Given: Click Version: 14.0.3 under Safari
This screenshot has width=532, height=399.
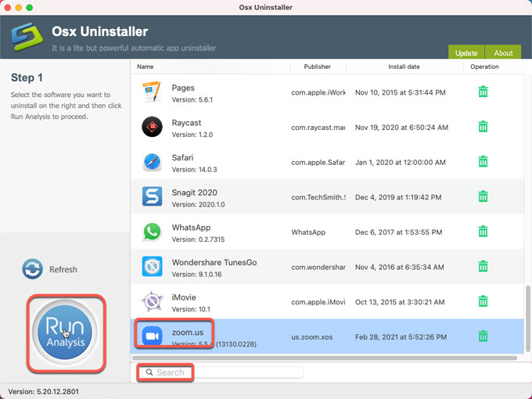Looking at the screenshot, I should click(x=194, y=169).
